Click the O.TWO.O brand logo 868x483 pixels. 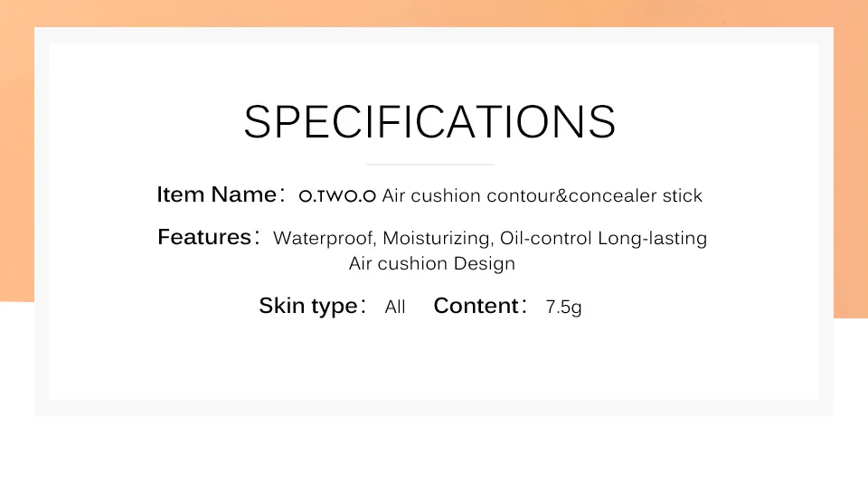coord(337,195)
